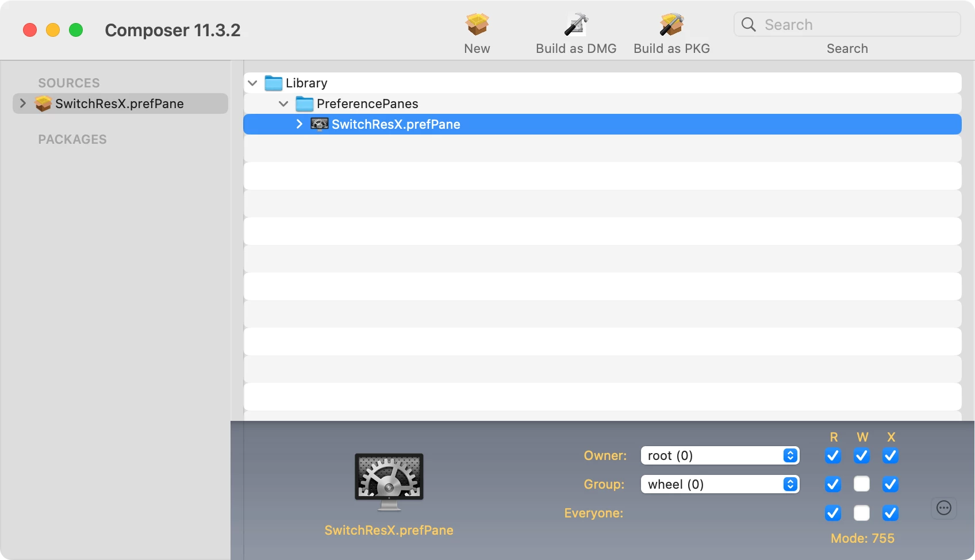Enable Everyone write permission checkbox
This screenshot has height=560, width=975.
862,513
